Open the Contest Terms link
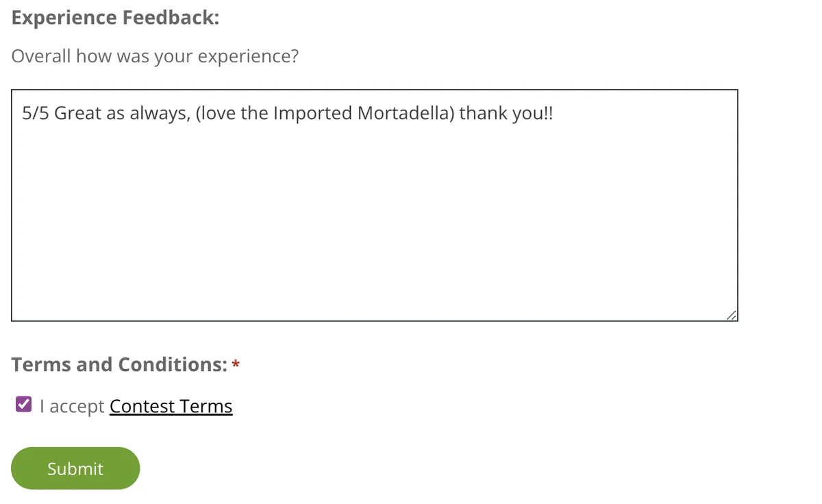 [171, 406]
